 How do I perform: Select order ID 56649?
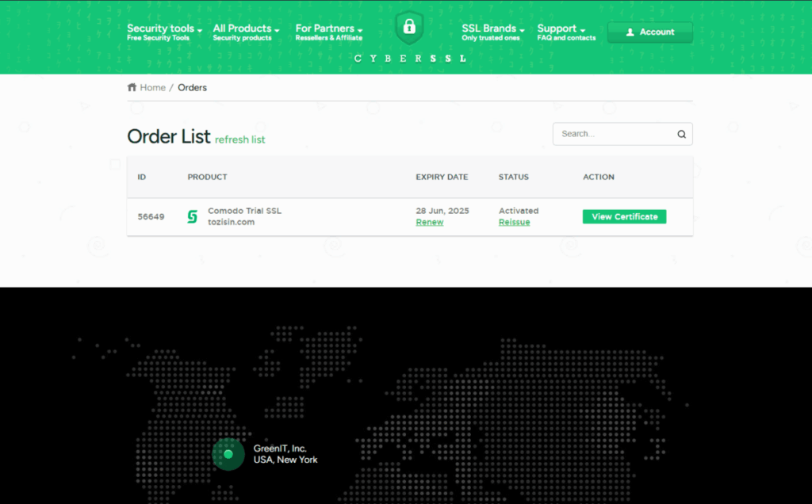(151, 217)
